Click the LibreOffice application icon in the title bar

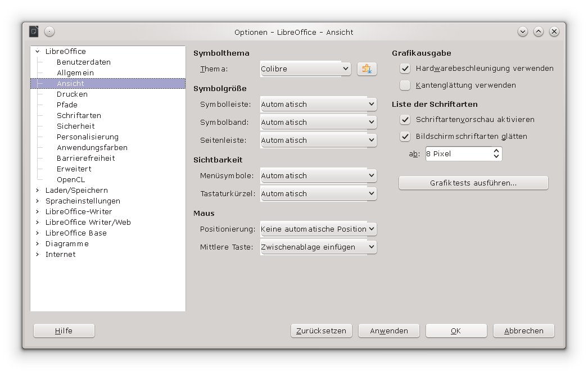(34, 32)
